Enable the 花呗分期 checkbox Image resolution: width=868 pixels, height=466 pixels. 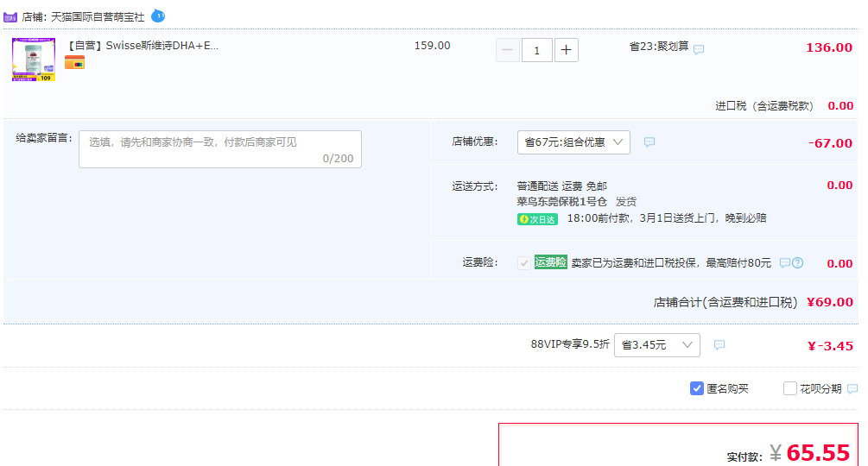[x=790, y=388]
